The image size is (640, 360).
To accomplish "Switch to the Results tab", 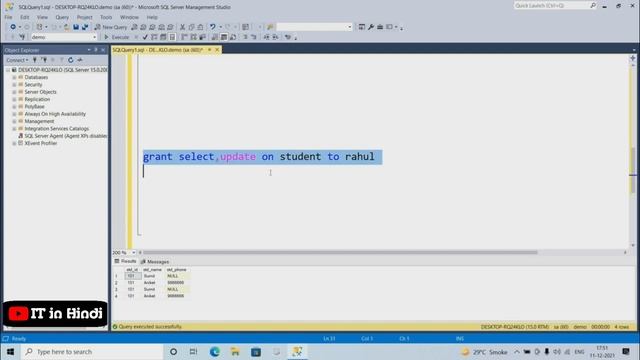I will 125,261.
